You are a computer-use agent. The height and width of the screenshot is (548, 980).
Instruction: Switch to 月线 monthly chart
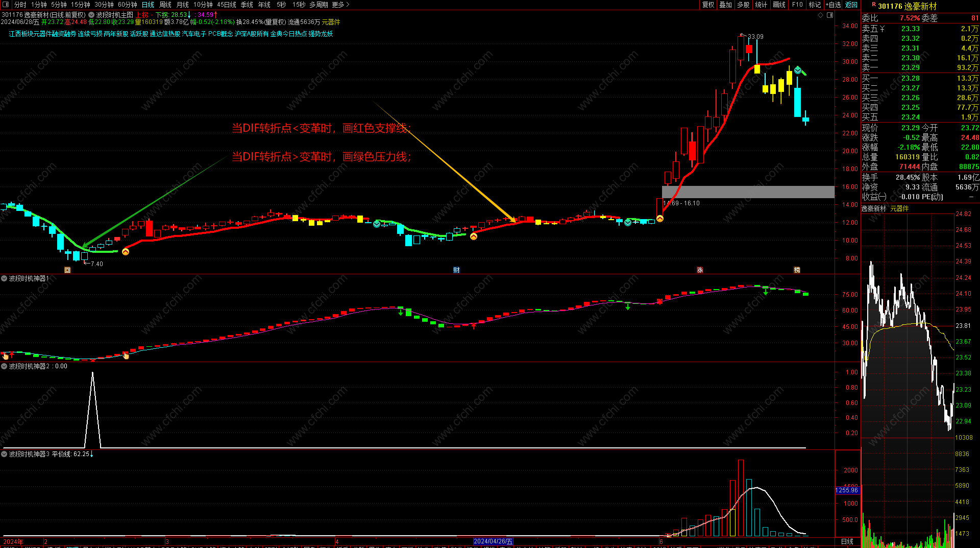pos(183,5)
